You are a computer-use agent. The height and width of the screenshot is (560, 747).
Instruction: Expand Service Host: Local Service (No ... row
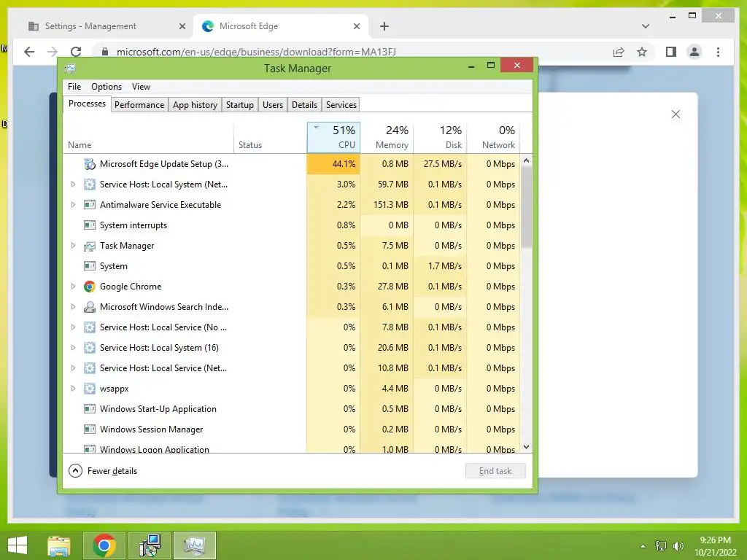73,327
